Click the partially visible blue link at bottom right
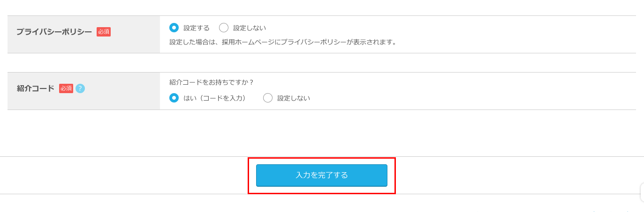 point(610,211)
